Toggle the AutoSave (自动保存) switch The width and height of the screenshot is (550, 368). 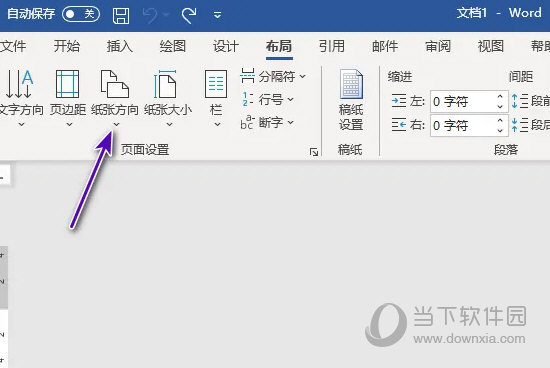pos(81,14)
